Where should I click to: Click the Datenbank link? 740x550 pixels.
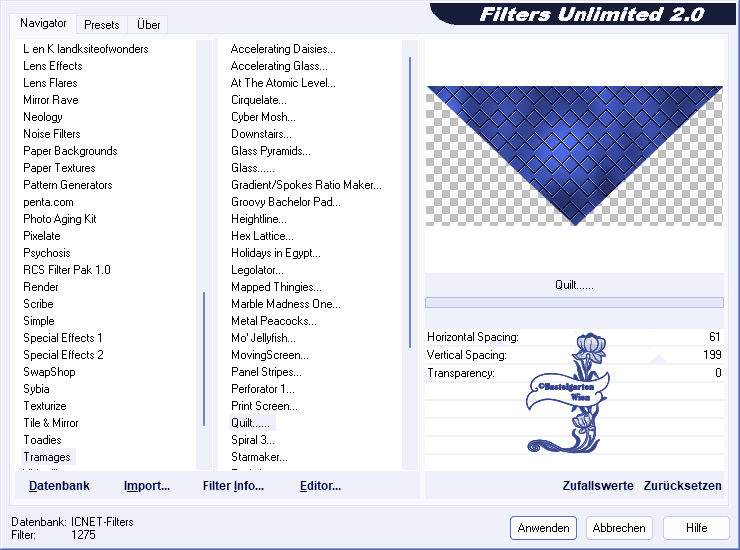[x=59, y=486]
